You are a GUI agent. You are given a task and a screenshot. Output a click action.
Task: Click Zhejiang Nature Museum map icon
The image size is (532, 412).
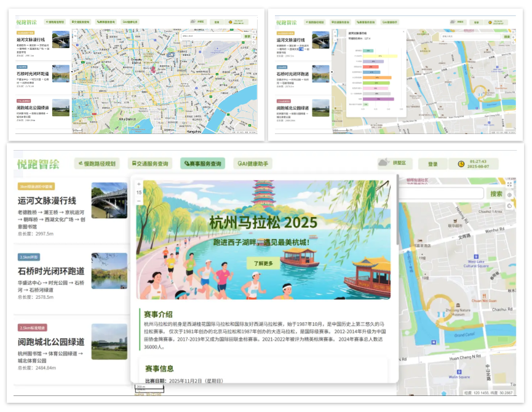[x=458, y=305]
